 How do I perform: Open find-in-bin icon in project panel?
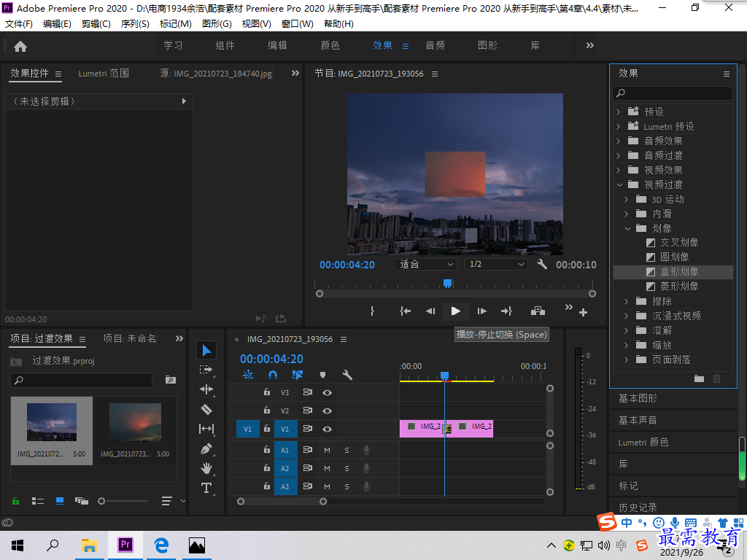click(171, 379)
